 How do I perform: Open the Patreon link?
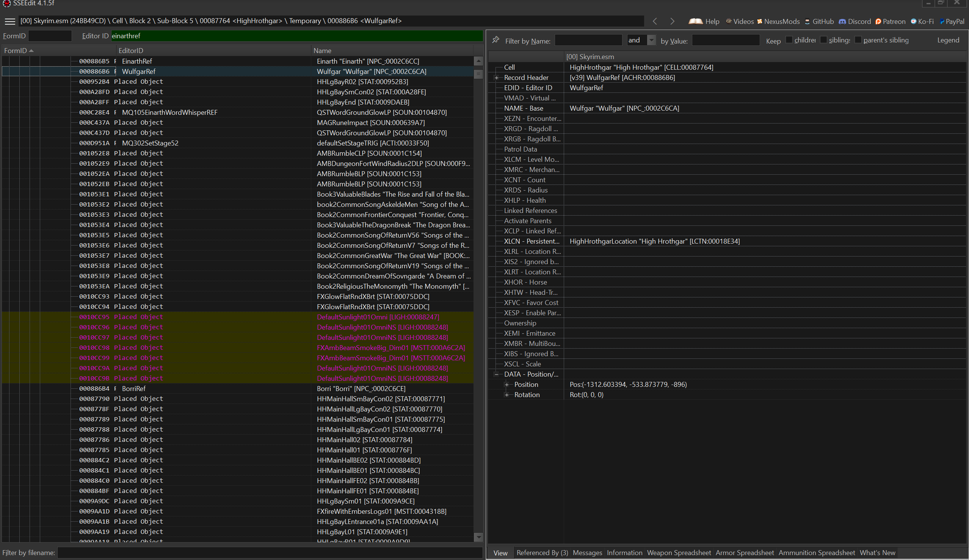click(x=890, y=21)
